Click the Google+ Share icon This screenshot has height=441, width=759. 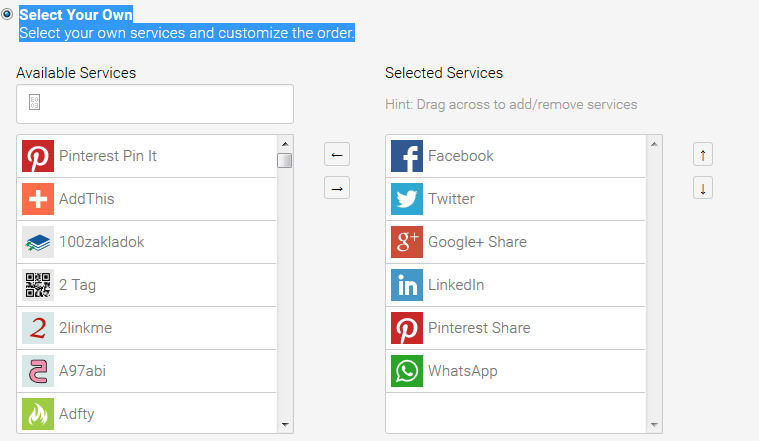pyautogui.click(x=407, y=242)
